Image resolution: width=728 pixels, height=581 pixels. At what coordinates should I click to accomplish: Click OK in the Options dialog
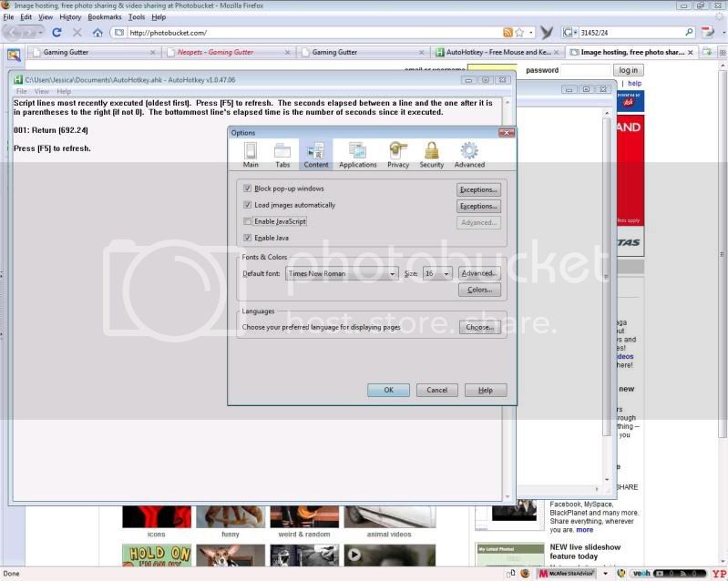[388, 390]
